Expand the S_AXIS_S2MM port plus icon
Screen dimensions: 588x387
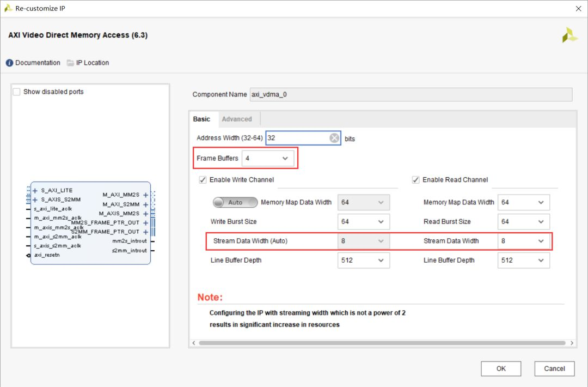point(35,199)
